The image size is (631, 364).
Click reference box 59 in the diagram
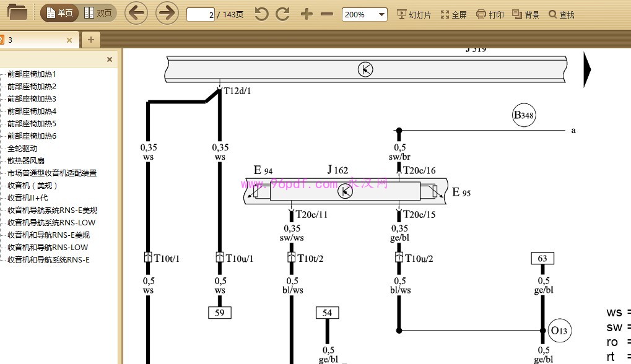220,313
